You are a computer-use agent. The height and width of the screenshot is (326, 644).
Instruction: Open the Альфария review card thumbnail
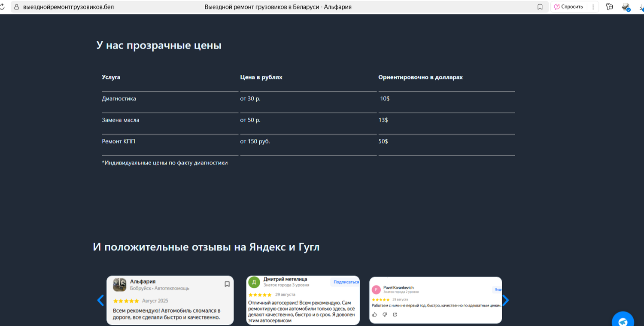pos(119,285)
